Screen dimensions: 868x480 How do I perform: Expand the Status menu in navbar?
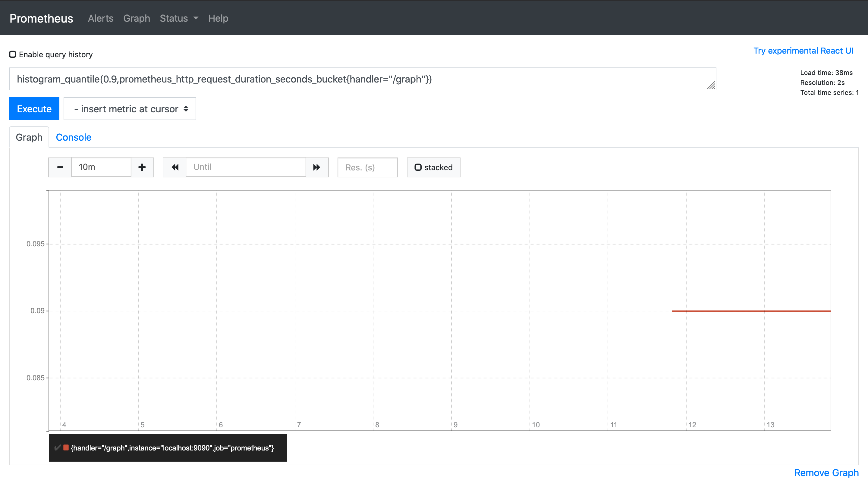pos(179,18)
